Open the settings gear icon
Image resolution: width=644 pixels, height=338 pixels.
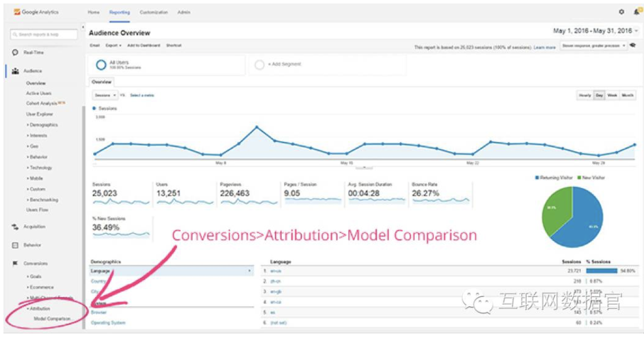(x=621, y=12)
